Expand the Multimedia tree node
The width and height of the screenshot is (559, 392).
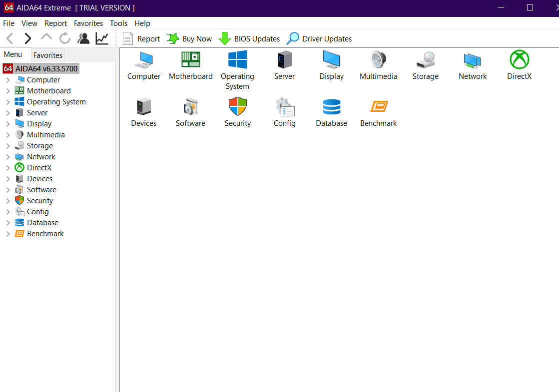(x=8, y=135)
